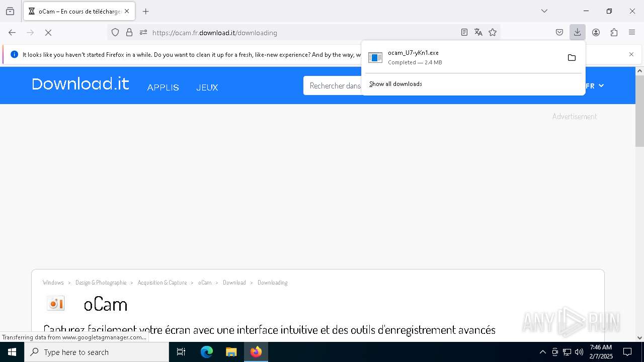The width and height of the screenshot is (644, 362).
Task: Dismiss the Firefox refresh notification bar
Action: tap(631, 54)
